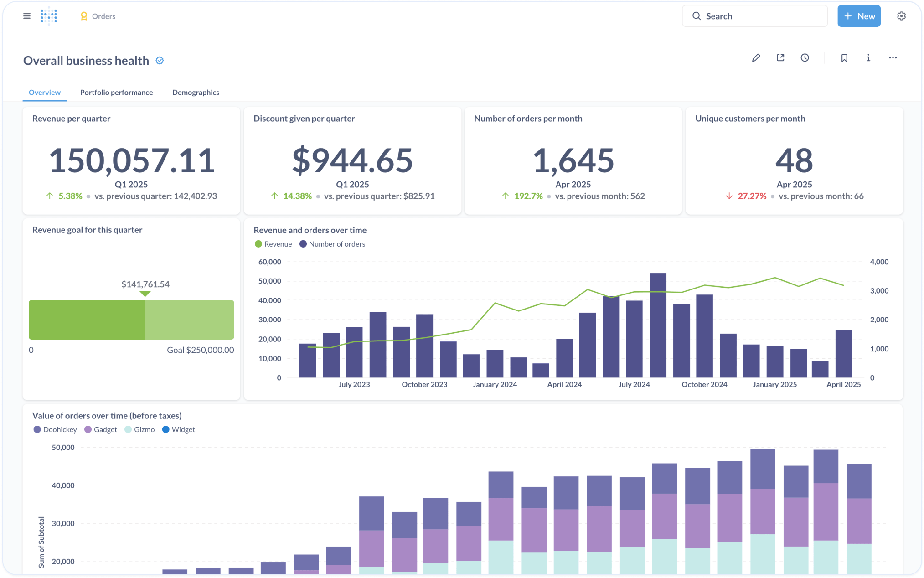This screenshot has width=924, height=578.
Task: Toggle the navigation sidebar hamburger icon
Action: (26, 15)
